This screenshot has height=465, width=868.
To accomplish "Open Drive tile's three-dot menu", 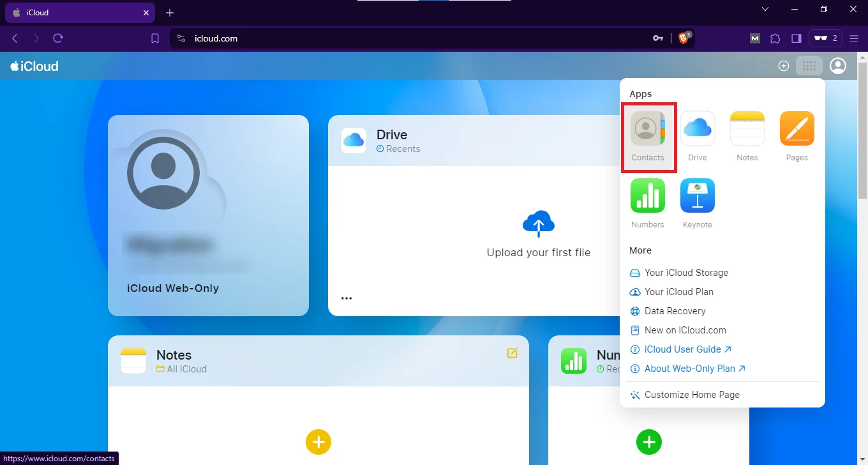I will coord(347,298).
